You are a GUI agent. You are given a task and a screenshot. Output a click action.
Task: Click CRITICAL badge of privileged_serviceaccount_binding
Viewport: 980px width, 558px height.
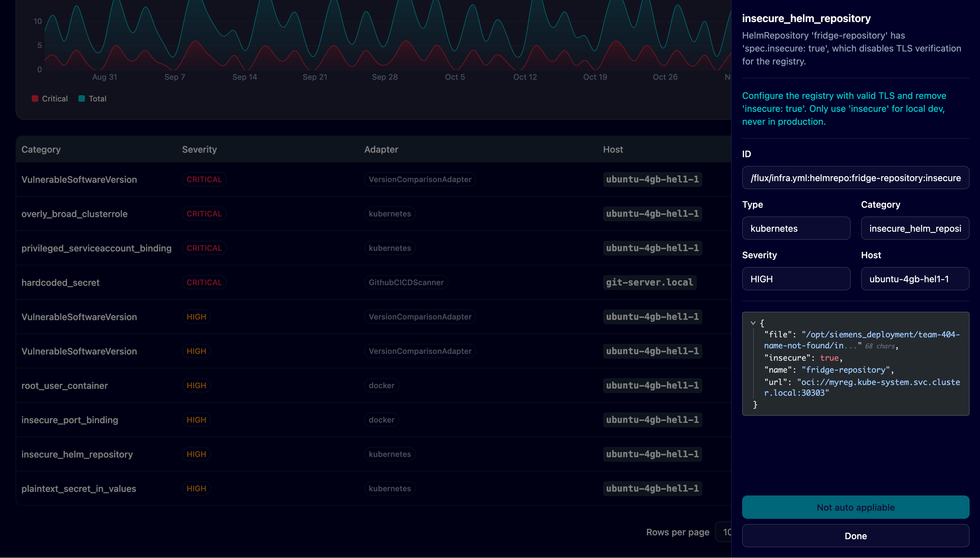point(204,248)
